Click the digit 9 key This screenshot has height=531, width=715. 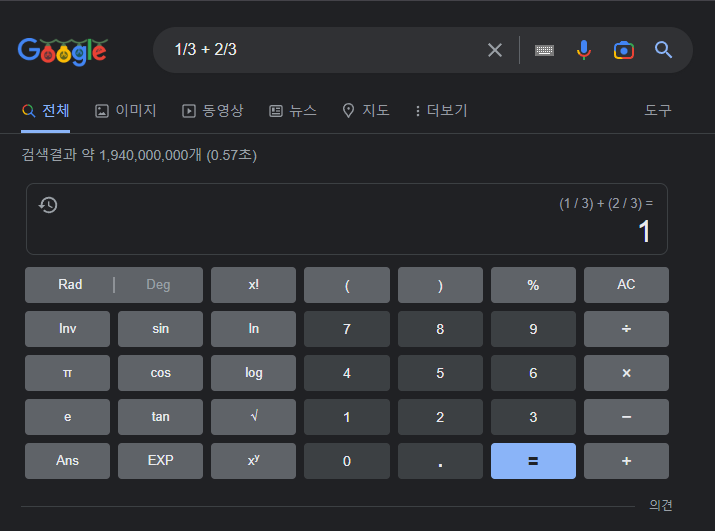(x=533, y=329)
